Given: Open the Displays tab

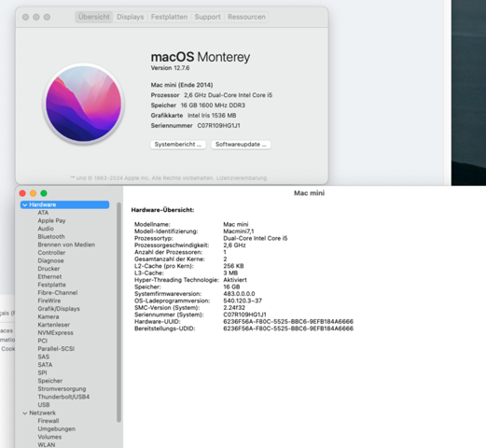Looking at the screenshot, I should tap(131, 17).
